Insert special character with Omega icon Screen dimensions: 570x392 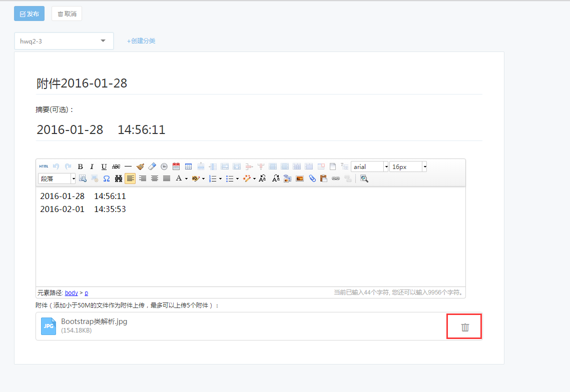pos(106,178)
